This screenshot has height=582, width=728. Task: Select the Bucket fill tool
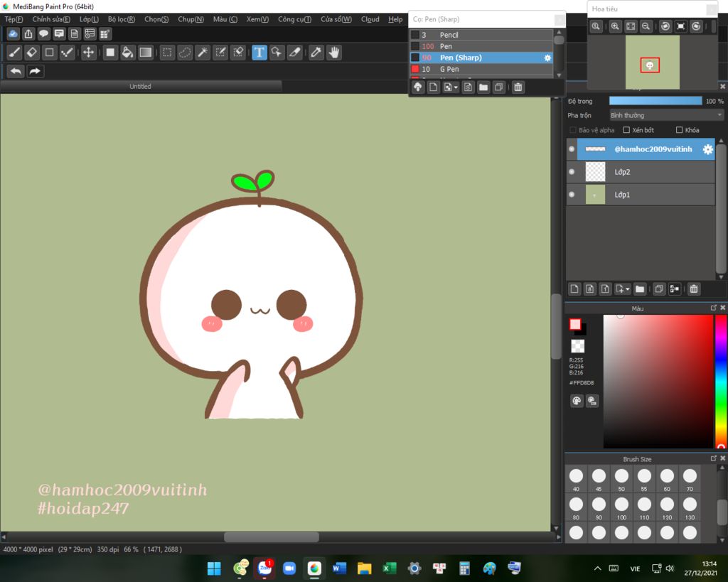pos(128,53)
